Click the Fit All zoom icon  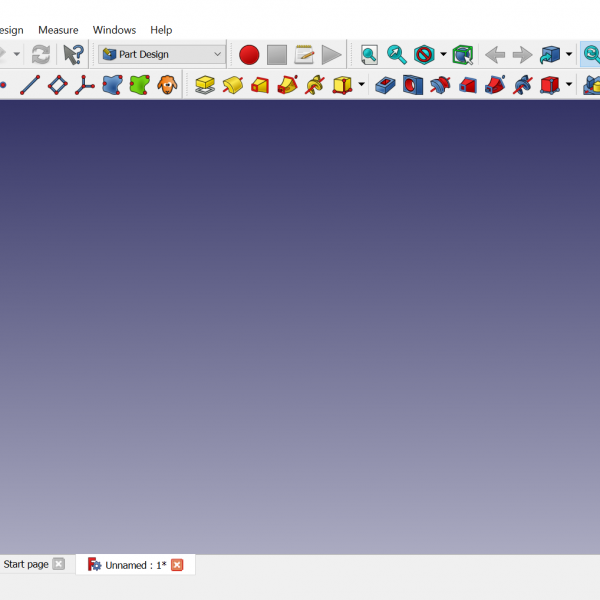[x=369, y=54]
